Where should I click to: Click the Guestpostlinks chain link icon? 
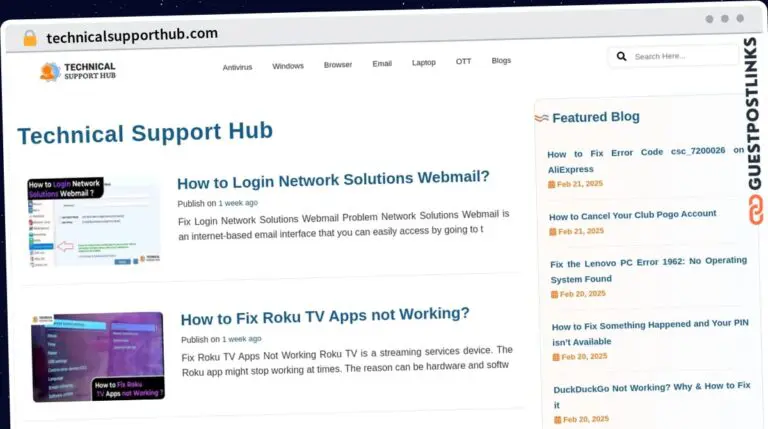pos(755,209)
